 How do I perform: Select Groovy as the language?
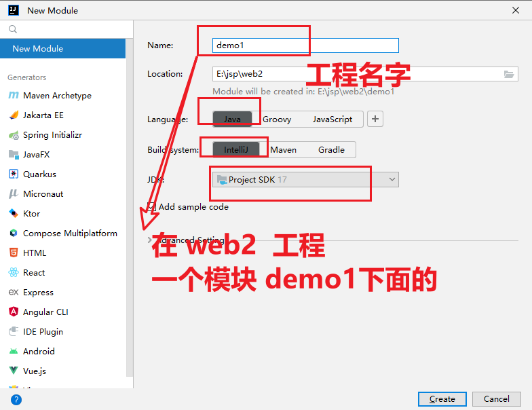click(277, 119)
